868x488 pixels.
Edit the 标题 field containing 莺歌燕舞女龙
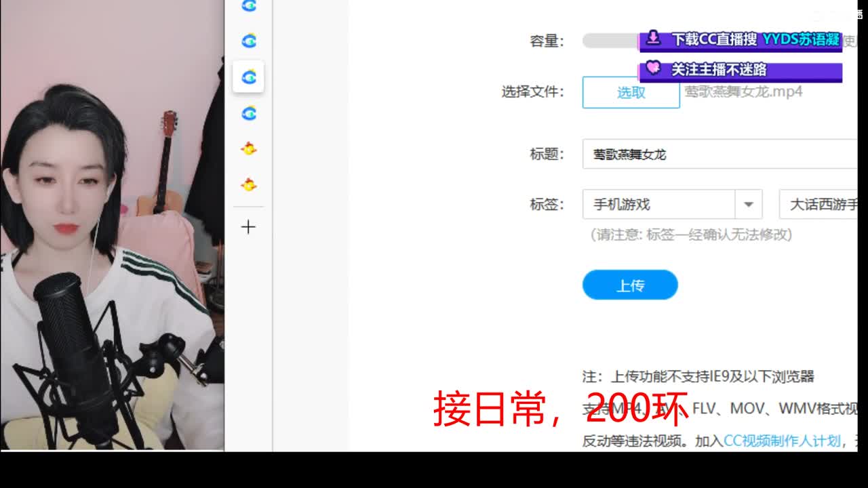(x=651, y=155)
